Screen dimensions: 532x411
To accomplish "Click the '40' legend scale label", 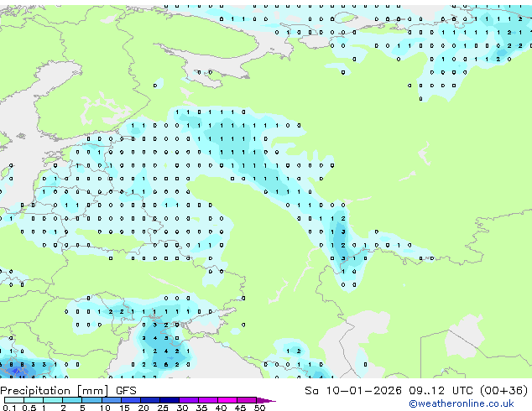I will pyautogui.click(x=222, y=408).
